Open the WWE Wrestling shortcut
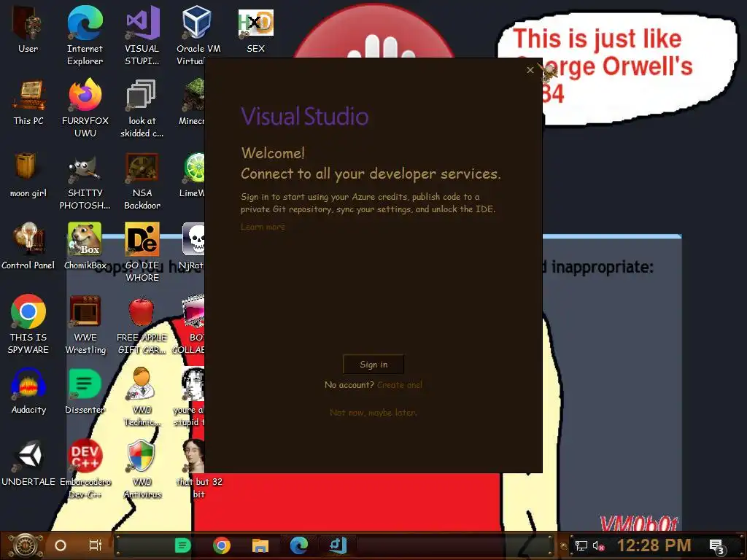747x560 pixels. pos(85,324)
